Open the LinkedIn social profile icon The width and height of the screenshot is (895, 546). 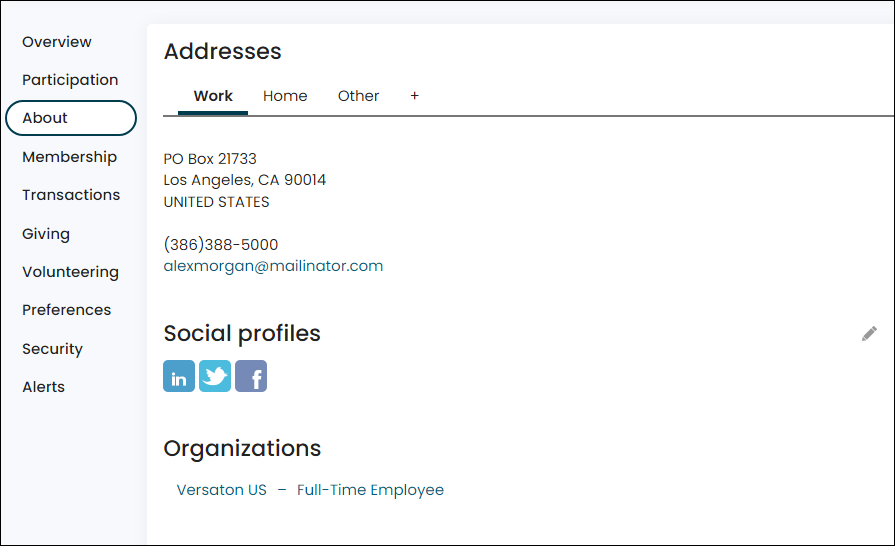tap(179, 376)
